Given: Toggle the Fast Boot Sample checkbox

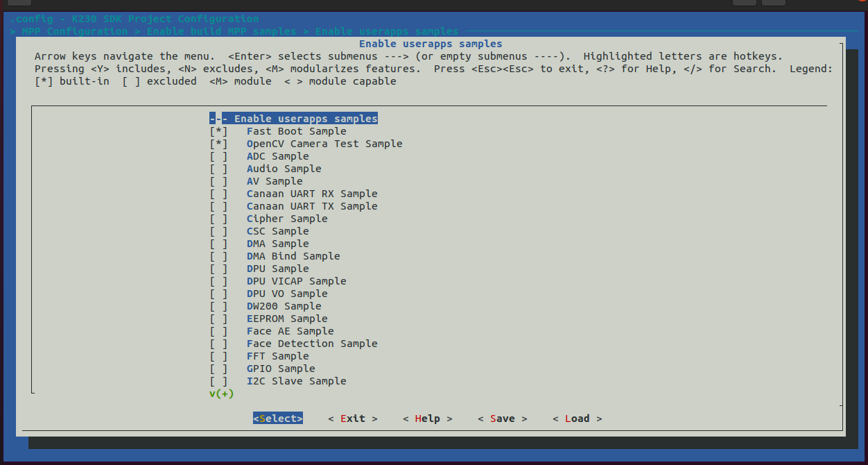Looking at the screenshot, I should 219,131.
